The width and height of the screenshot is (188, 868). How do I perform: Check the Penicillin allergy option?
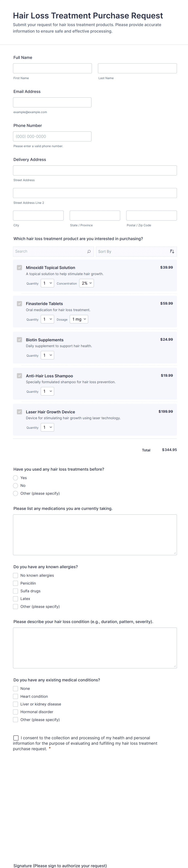pyautogui.click(x=16, y=583)
